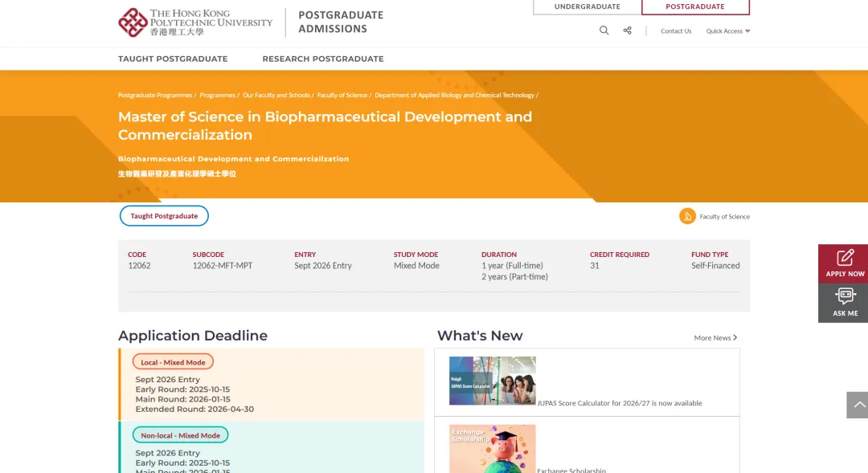The image size is (868, 473).
Task: Open the Ask Me chatbot icon
Action: pos(845,296)
